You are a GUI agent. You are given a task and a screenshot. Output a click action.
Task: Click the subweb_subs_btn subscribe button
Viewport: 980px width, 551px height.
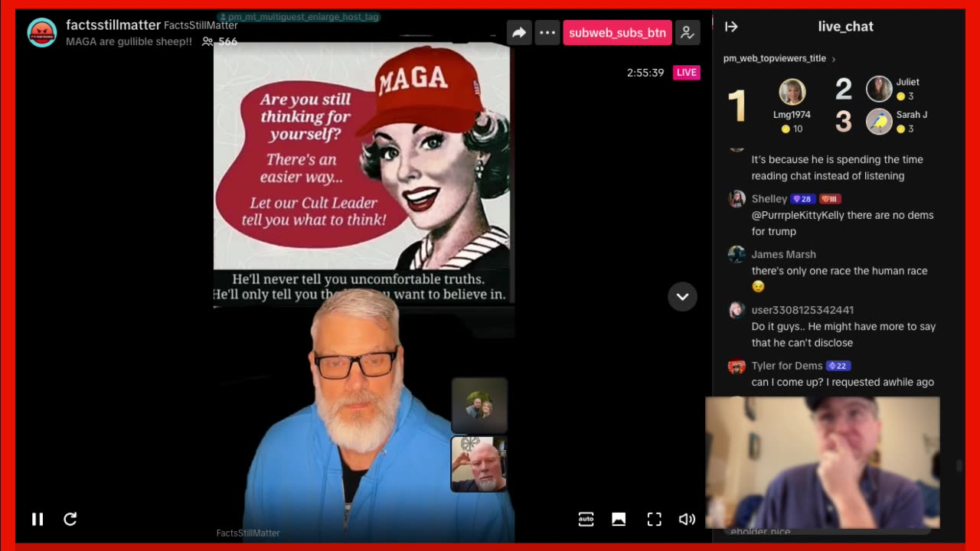pos(617,33)
